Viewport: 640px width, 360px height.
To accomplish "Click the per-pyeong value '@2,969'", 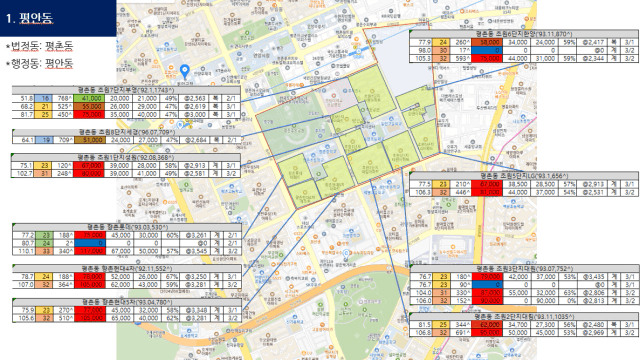I will point(592,333).
